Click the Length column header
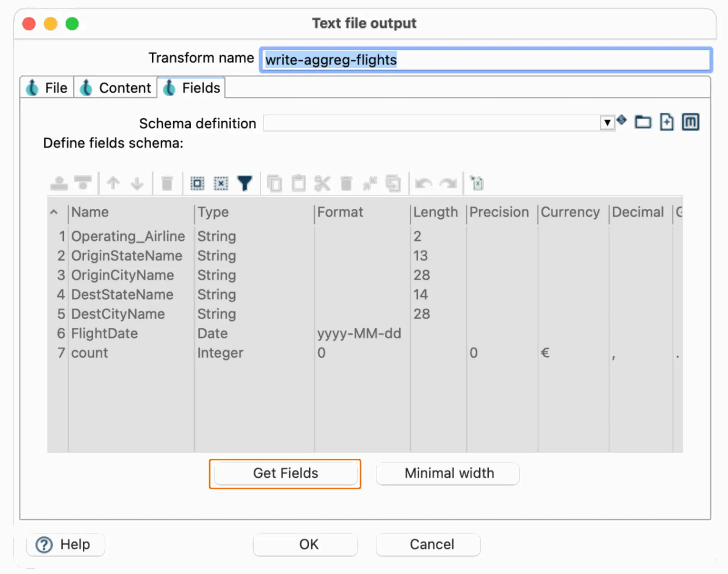This screenshot has height=574, width=728. pyautogui.click(x=438, y=212)
